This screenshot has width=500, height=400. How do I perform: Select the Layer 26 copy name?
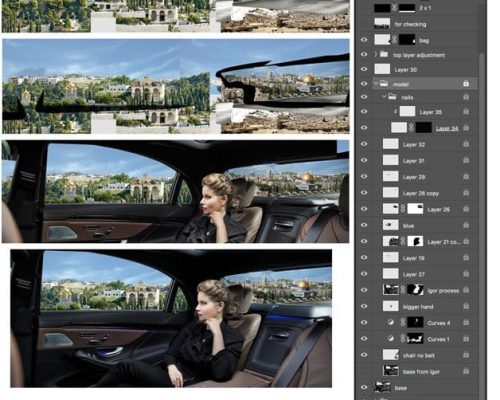pyautogui.click(x=421, y=193)
